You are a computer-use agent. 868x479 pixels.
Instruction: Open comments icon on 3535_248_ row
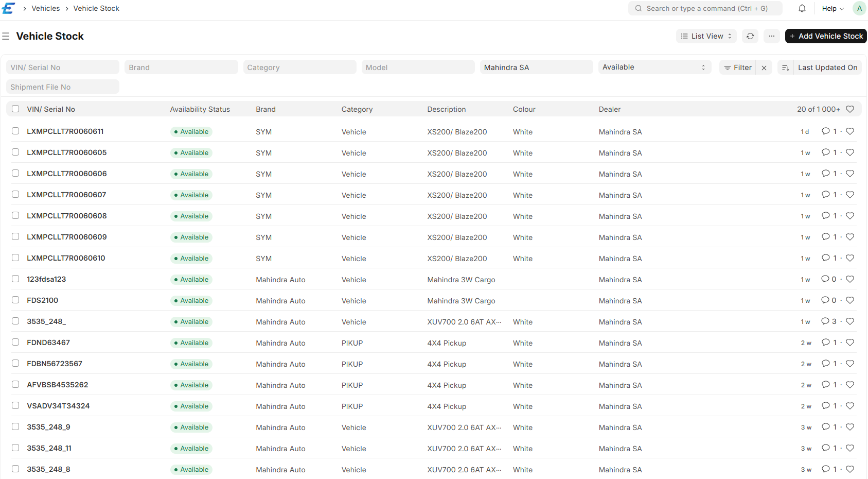[825, 321]
